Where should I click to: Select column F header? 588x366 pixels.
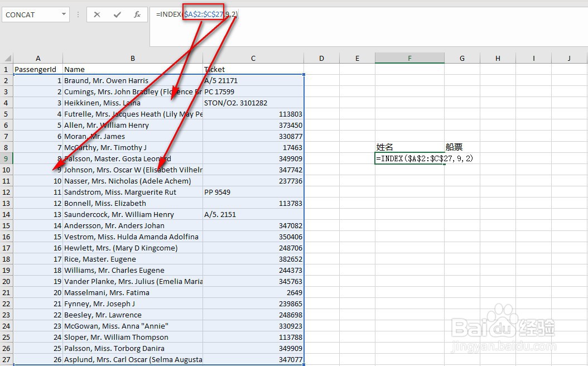(x=409, y=58)
